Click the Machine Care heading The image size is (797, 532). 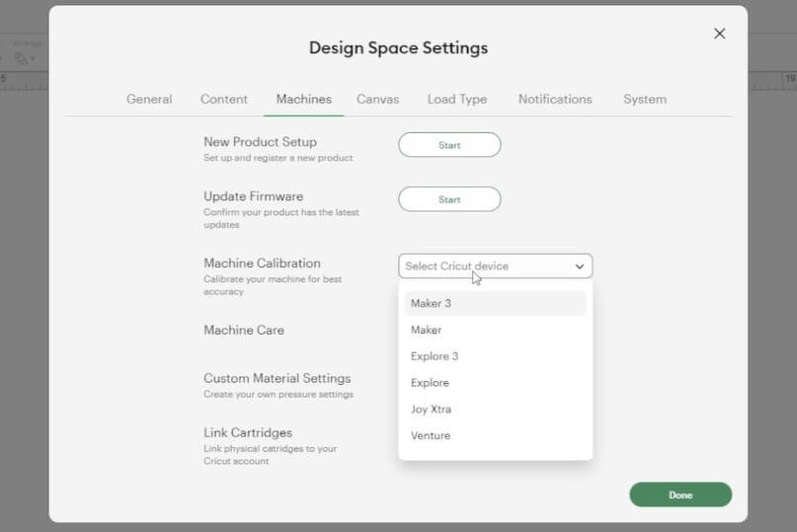(x=244, y=331)
